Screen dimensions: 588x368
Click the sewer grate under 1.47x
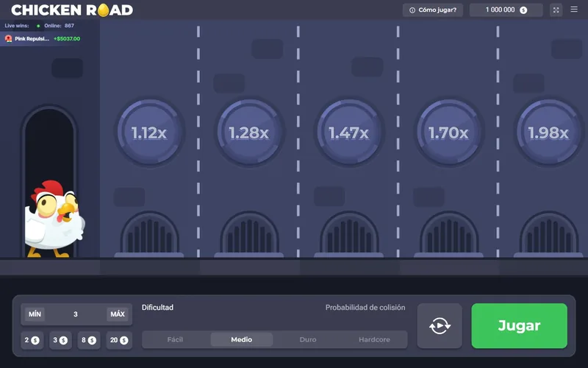(x=348, y=235)
